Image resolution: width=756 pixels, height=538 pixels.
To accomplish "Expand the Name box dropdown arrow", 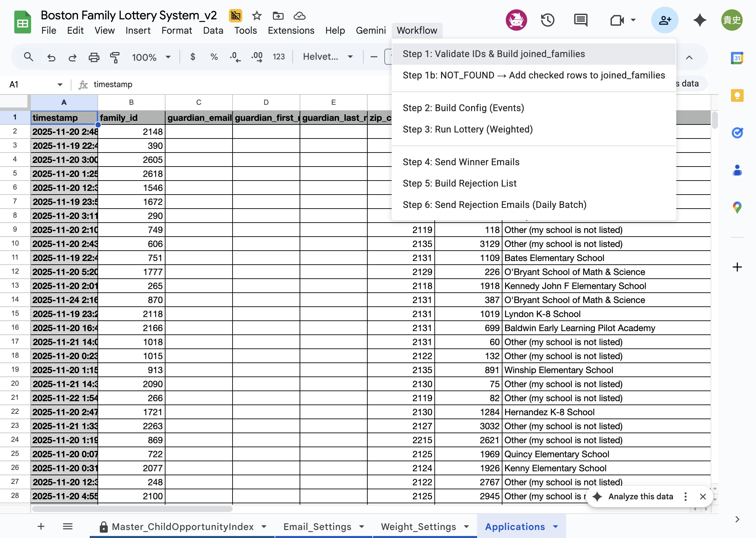I will click(x=60, y=84).
